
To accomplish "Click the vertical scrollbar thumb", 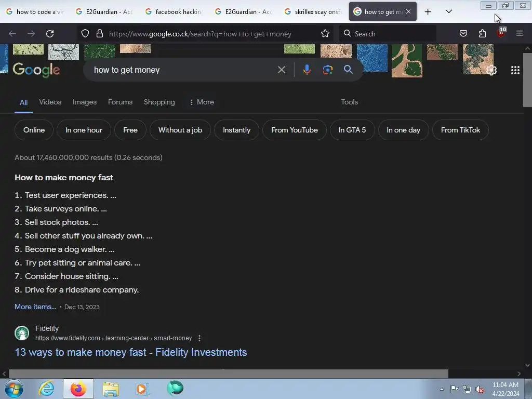I will point(527,79).
